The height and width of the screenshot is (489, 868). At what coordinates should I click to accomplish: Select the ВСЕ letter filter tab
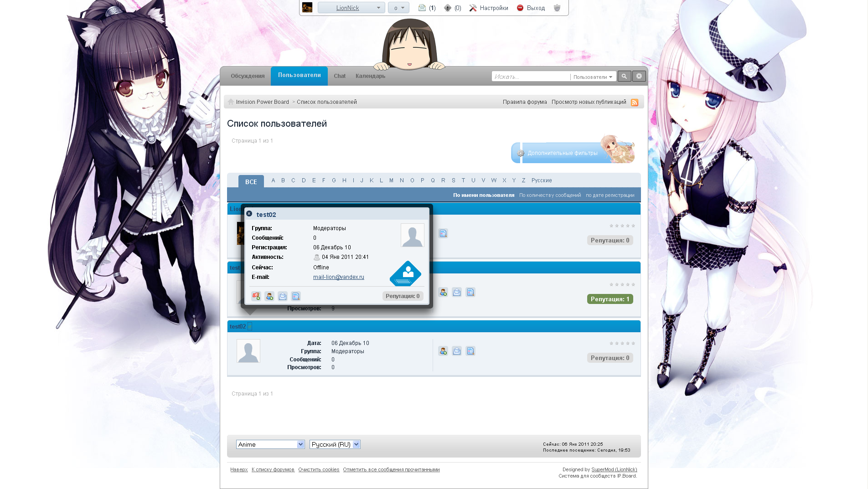[x=251, y=181]
